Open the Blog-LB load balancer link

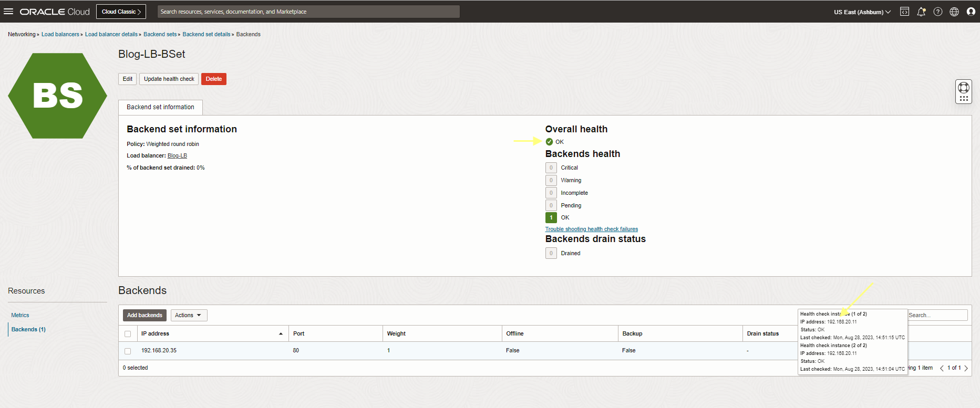point(177,155)
